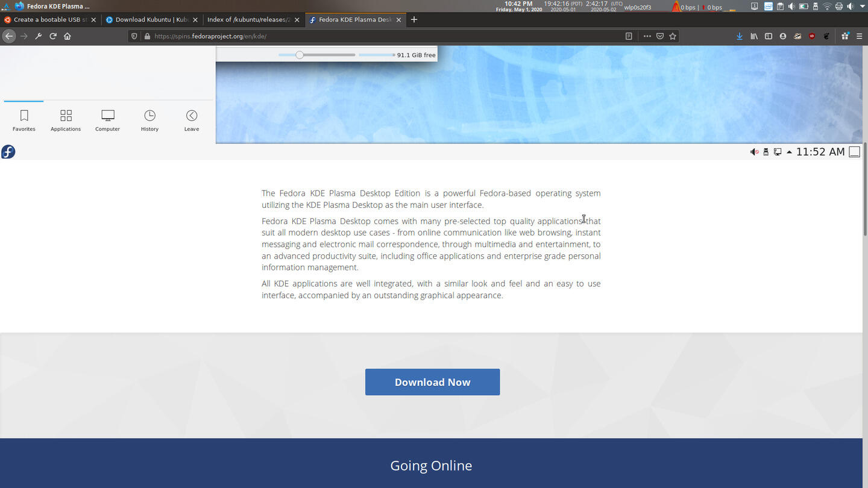Open clipboard manager tray icon
Image resolution: width=868 pixels, height=488 pixels.
click(x=780, y=6)
